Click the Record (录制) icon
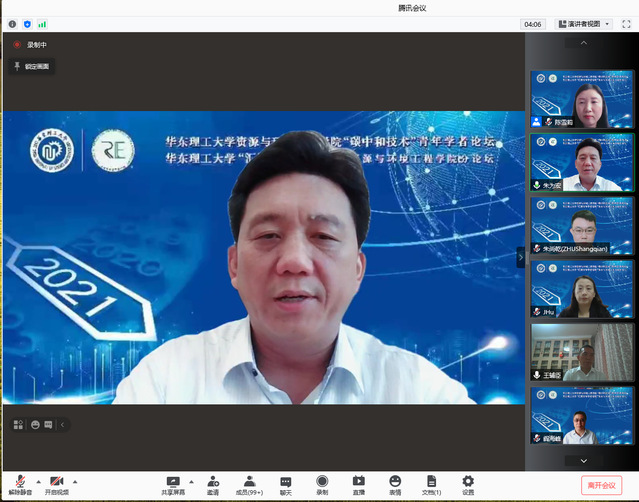 click(322, 483)
